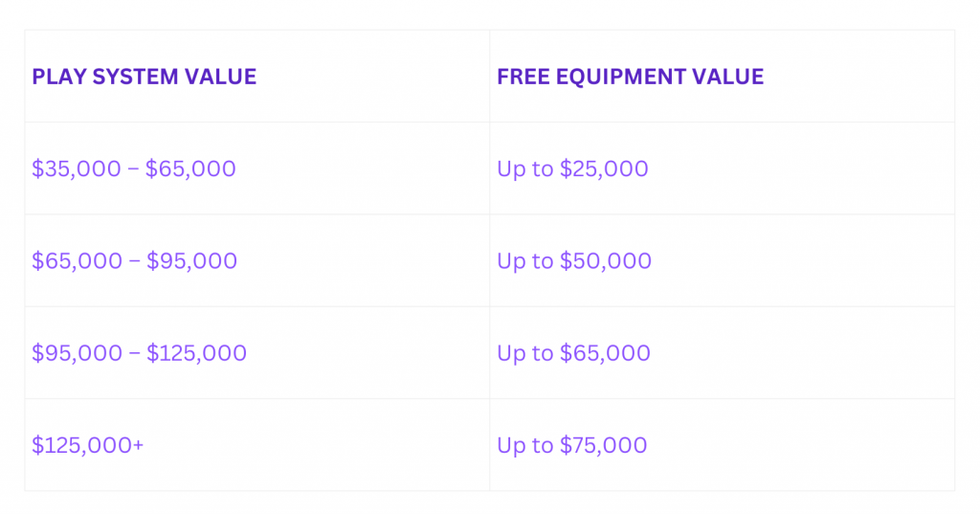Click "$125,000" upper bound in third range row

[x=196, y=353]
